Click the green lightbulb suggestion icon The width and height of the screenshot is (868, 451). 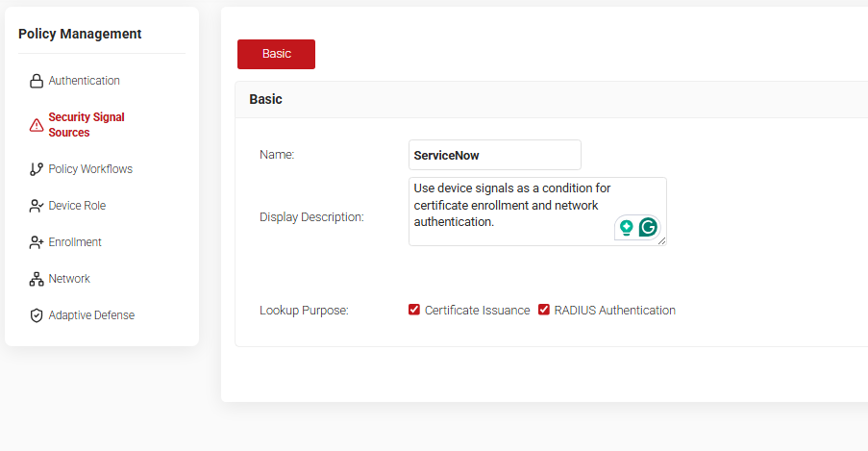627,228
